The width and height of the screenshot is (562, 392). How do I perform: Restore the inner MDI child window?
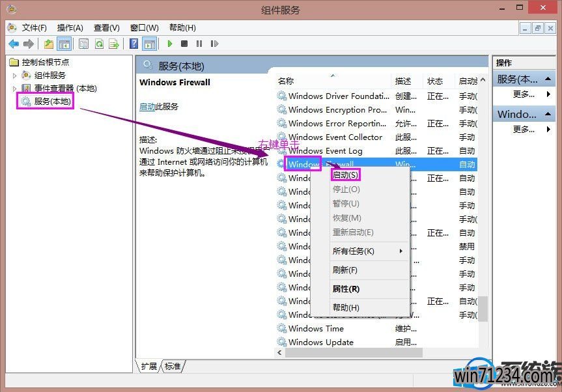(537, 28)
